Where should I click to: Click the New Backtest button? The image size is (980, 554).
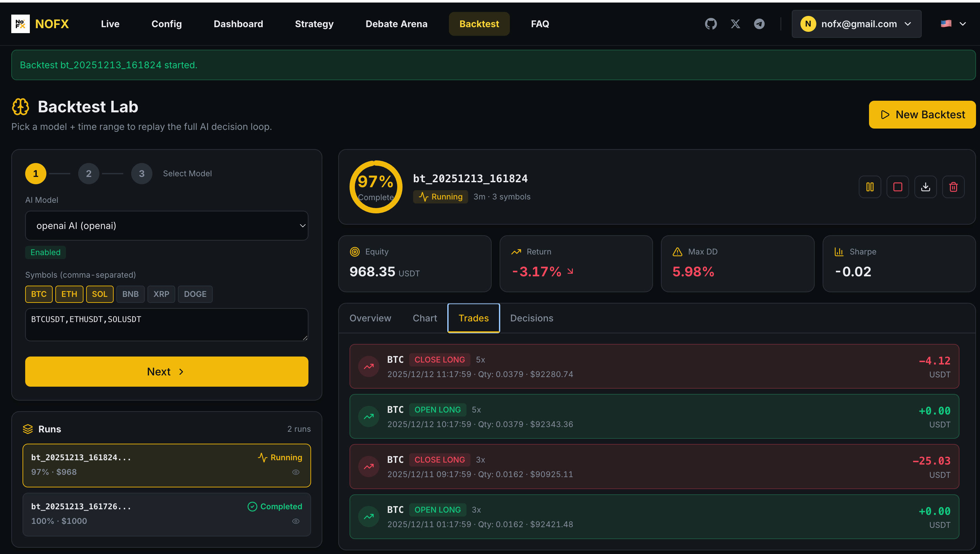tap(922, 115)
